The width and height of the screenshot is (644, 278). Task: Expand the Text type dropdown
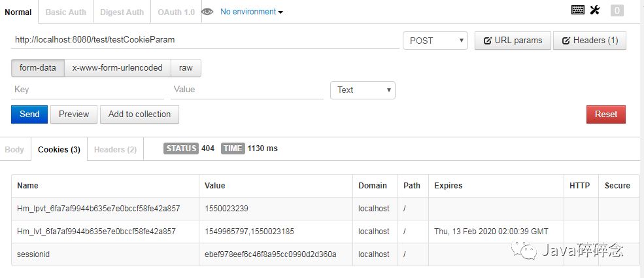pos(363,90)
